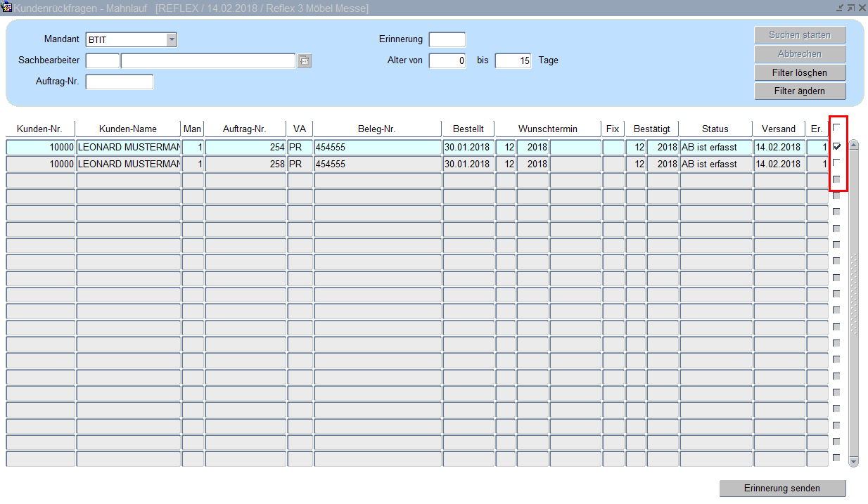Click the Filter ändern button

pos(800,91)
